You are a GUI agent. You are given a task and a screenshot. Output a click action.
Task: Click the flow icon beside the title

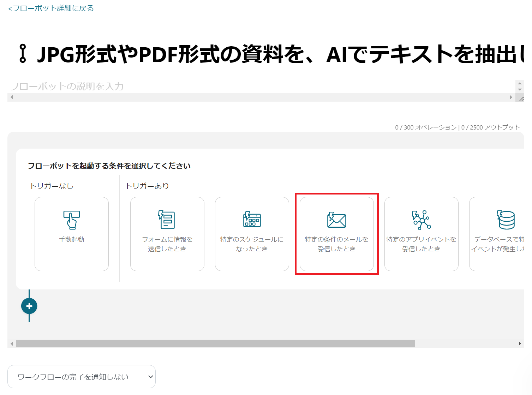[23, 54]
